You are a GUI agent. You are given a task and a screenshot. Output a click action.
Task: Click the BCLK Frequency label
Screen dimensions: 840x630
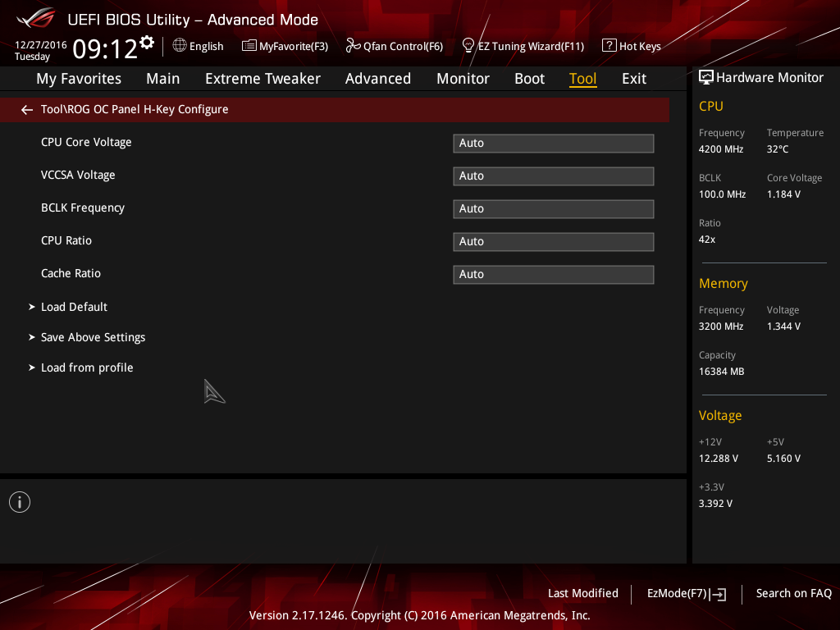pyautogui.click(x=83, y=208)
